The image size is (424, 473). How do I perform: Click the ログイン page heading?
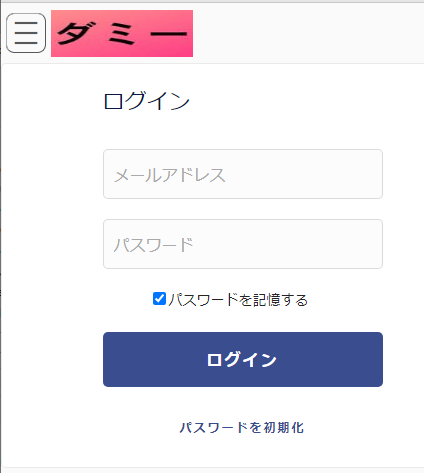tap(147, 101)
